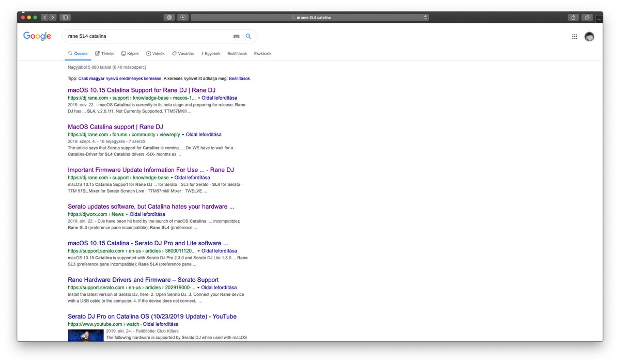Click the green fullscreen window button
This screenshot has height=364, width=620.
pyautogui.click(x=35, y=18)
